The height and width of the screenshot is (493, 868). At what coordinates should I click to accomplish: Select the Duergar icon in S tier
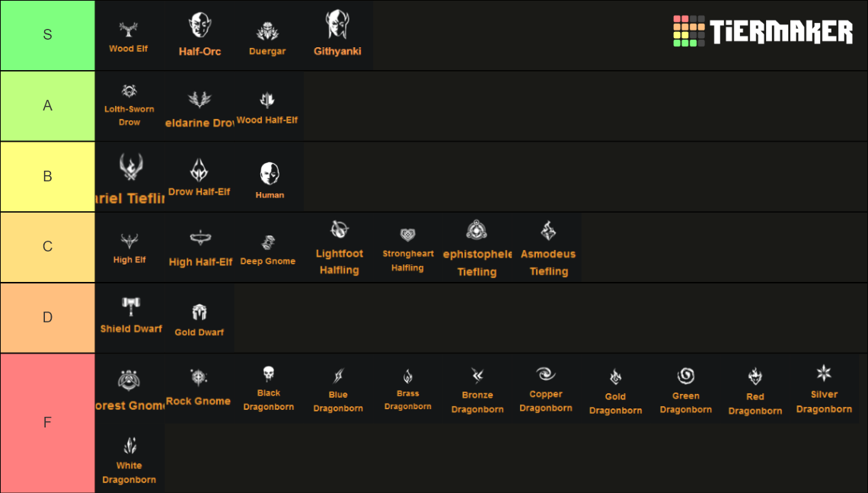[267, 32]
